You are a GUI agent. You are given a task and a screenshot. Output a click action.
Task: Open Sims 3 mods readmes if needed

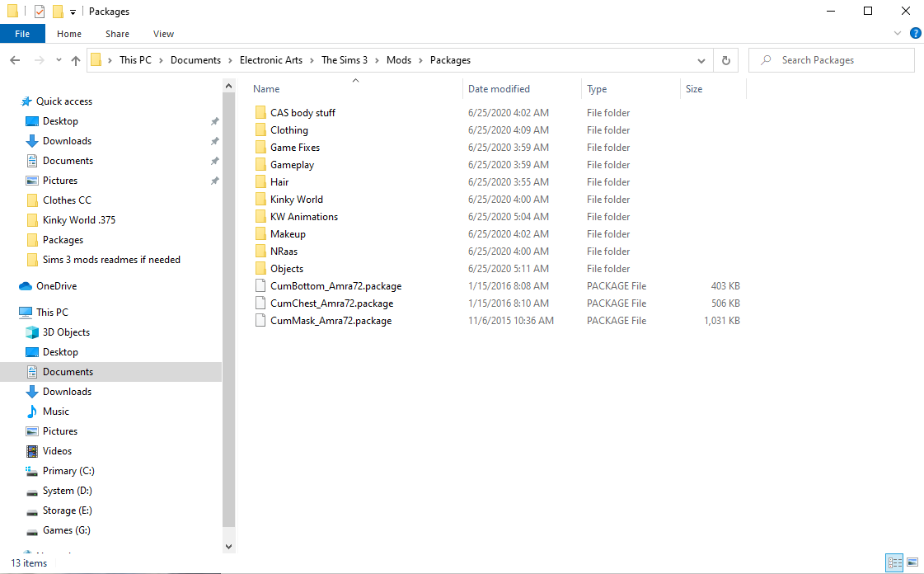pos(111,259)
